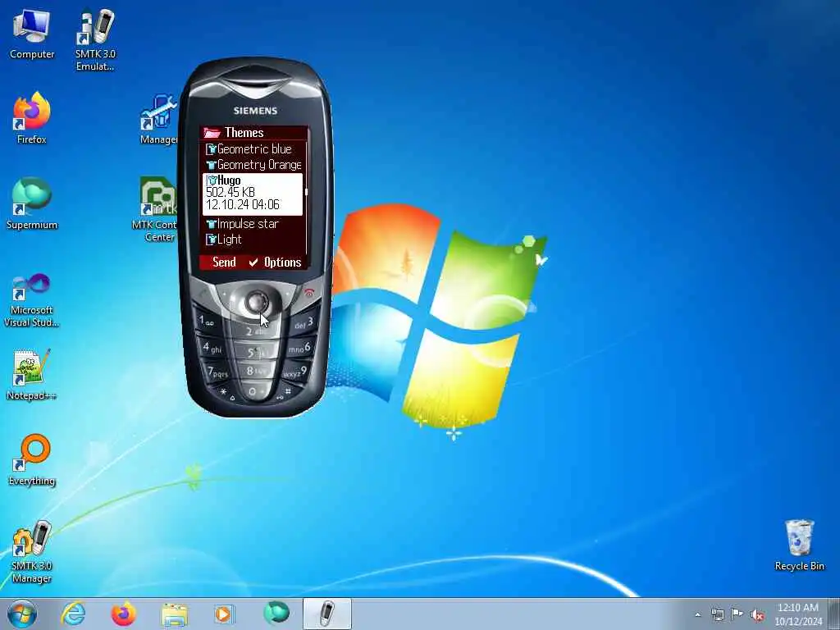840x630 pixels.
Task: Show hidden system tray icons
Action: pyautogui.click(x=697, y=614)
